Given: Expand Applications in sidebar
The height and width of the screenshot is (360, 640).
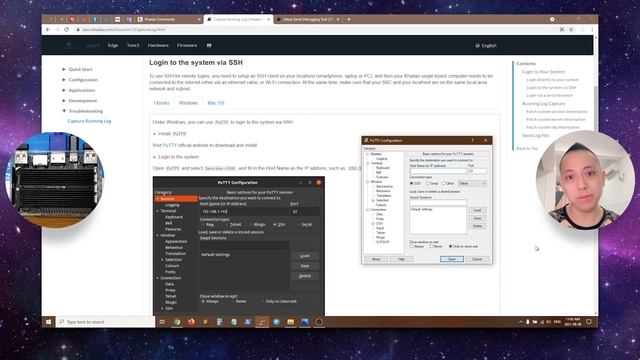Looking at the screenshot, I should pos(79,90).
